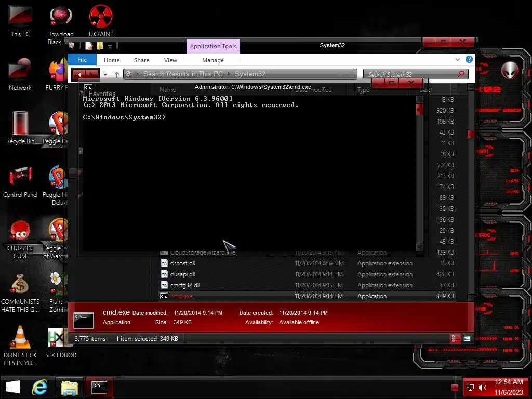Screen dimensions: 532x399
Task: Select the clusapi.dll file row
Action: 307,274
